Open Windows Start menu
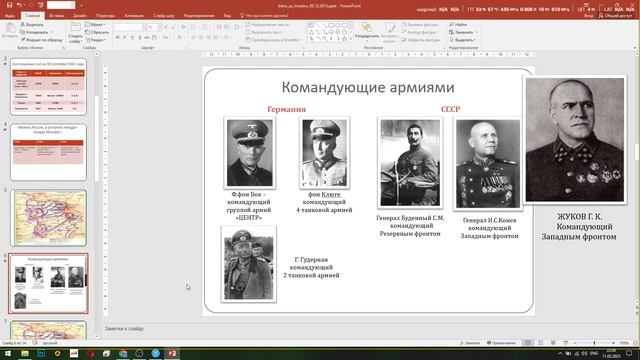640x360 pixels. 7,353
